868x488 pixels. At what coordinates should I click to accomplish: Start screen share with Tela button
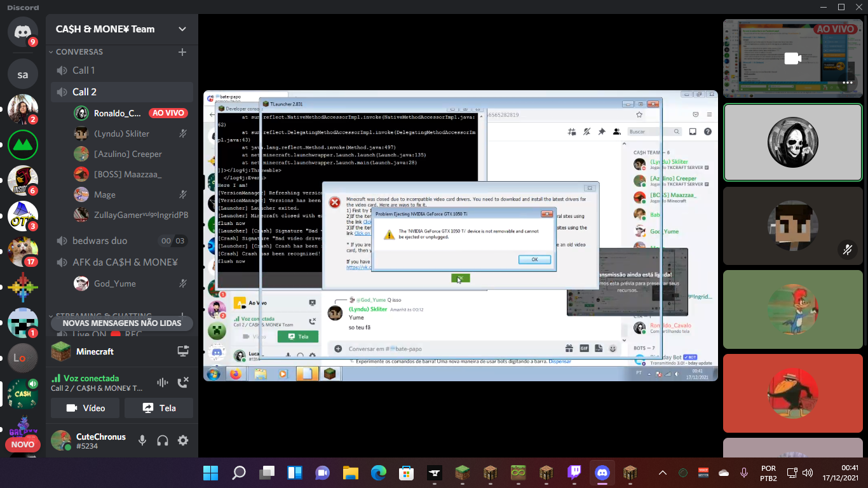click(x=159, y=408)
